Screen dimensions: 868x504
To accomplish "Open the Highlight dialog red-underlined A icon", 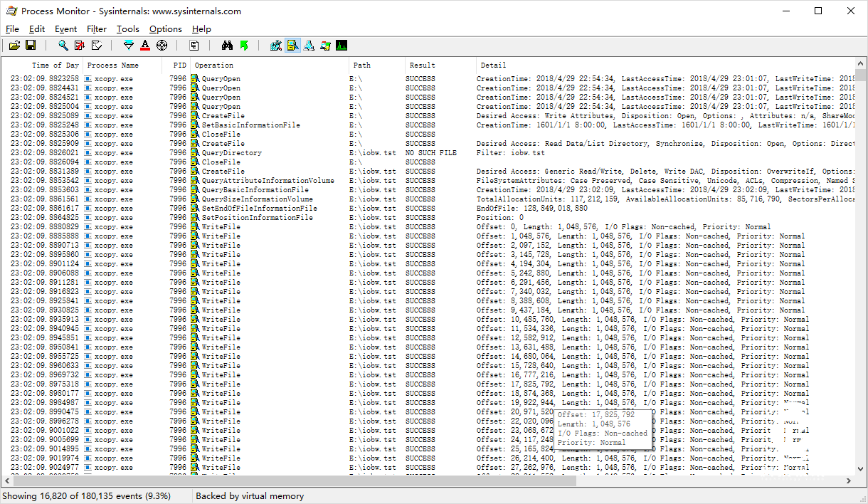I will 145,46.
